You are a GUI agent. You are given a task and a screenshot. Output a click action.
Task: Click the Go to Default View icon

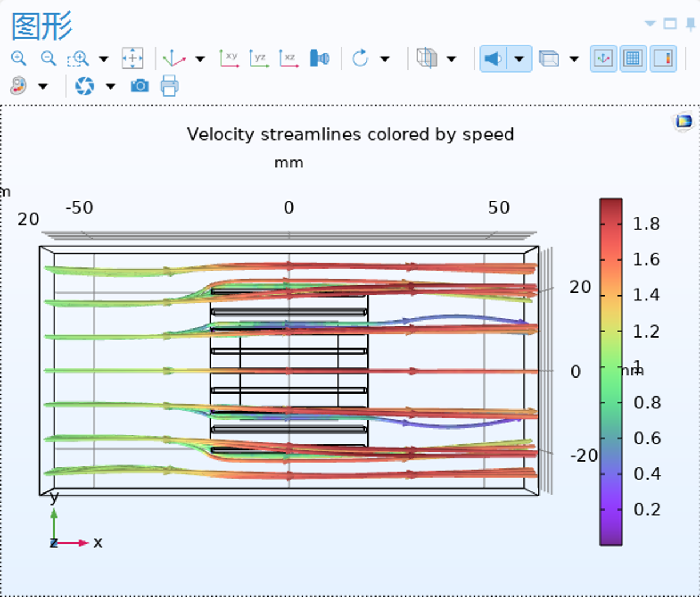pyautogui.click(x=174, y=58)
